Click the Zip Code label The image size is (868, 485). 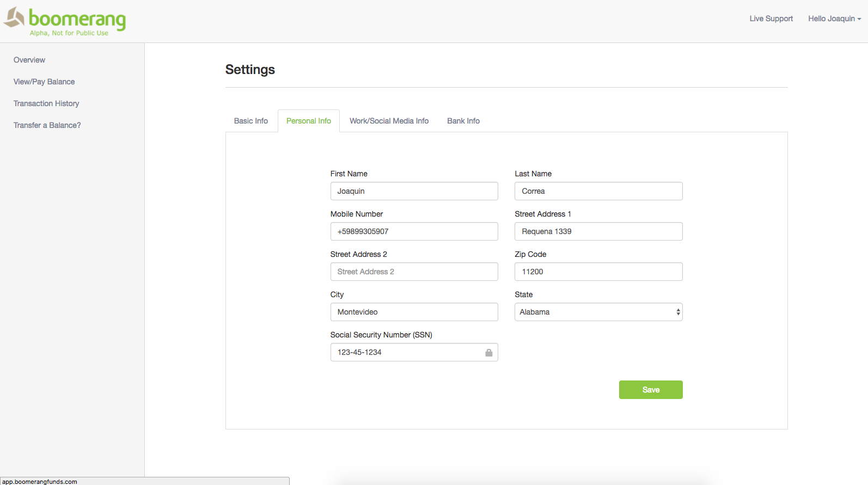click(530, 254)
